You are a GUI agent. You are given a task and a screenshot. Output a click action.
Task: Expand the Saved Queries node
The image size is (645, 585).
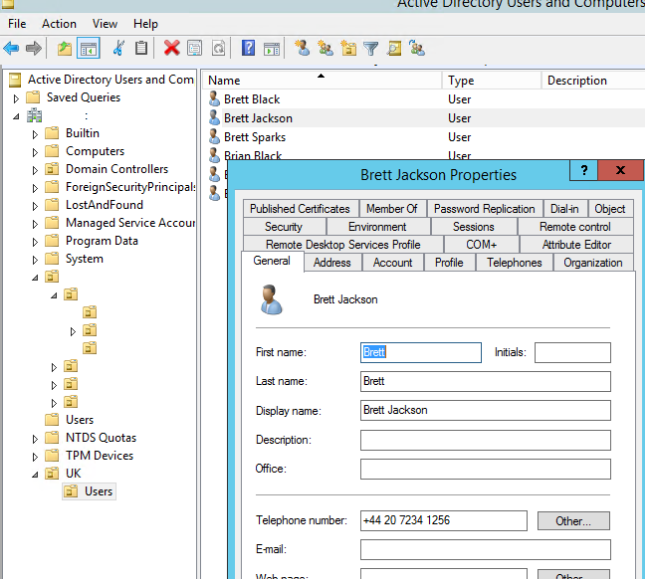tap(16, 99)
